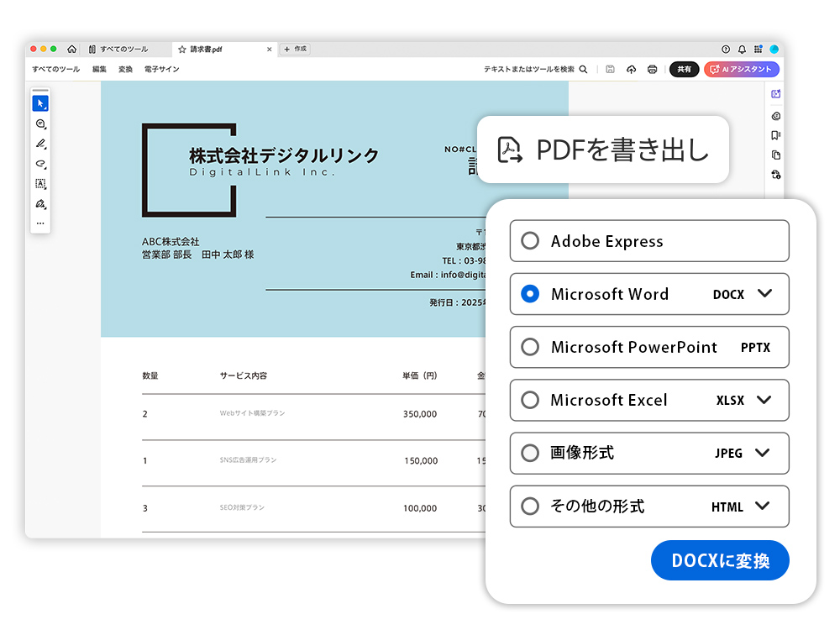Select the 画像形式 radio button
Screen dimensions: 840x630
(x=530, y=454)
